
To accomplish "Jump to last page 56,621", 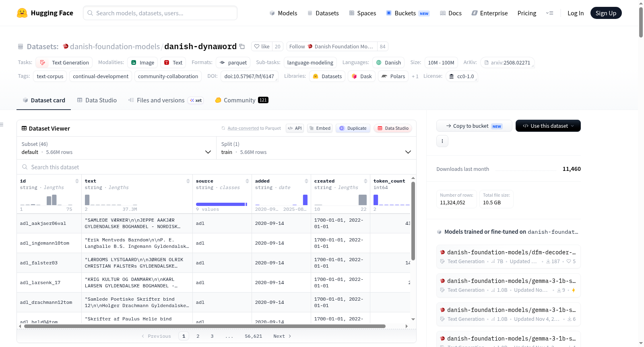I will pyautogui.click(x=254, y=336).
